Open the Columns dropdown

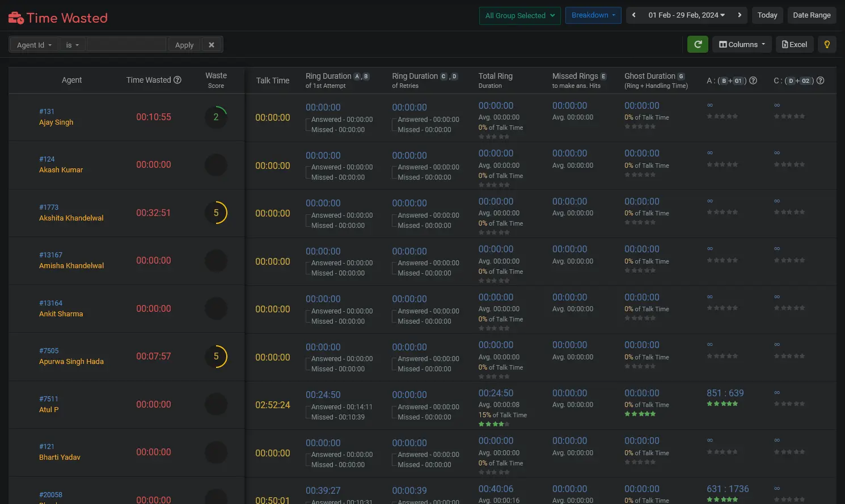742,44
